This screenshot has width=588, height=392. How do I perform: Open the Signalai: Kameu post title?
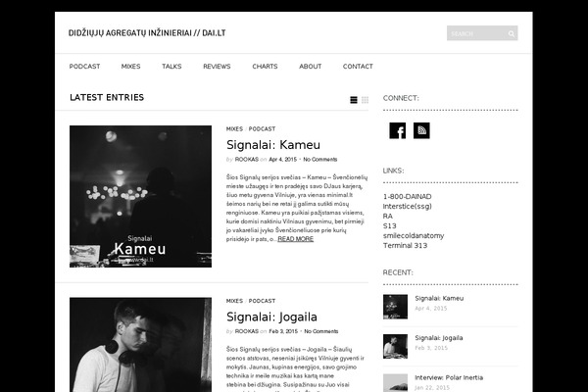[273, 145]
